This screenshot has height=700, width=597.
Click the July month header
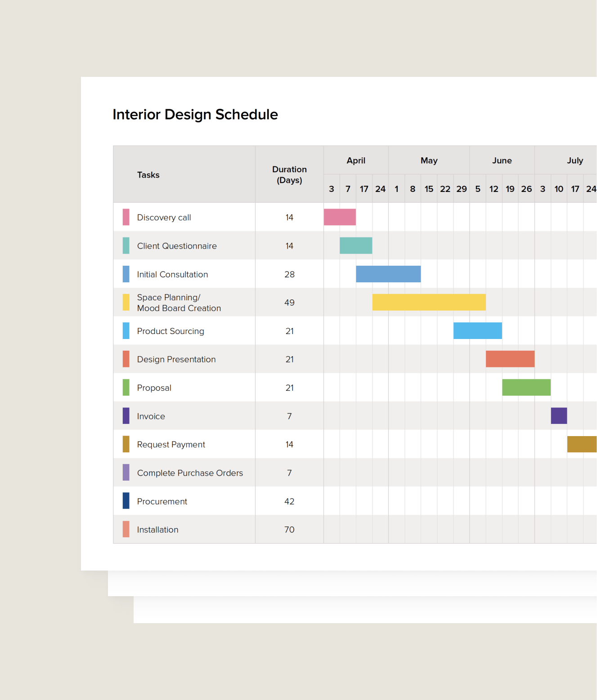pos(575,160)
